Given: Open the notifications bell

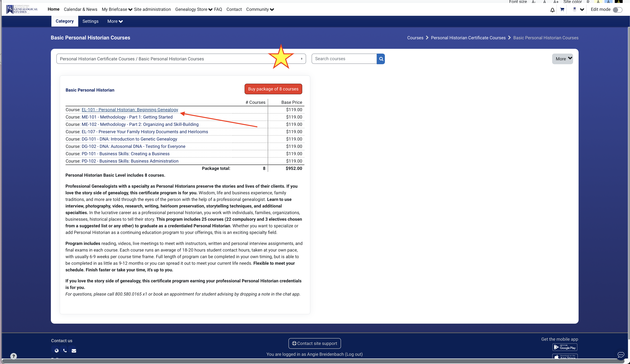Looking at the screenshot, I should coord(552,10).
